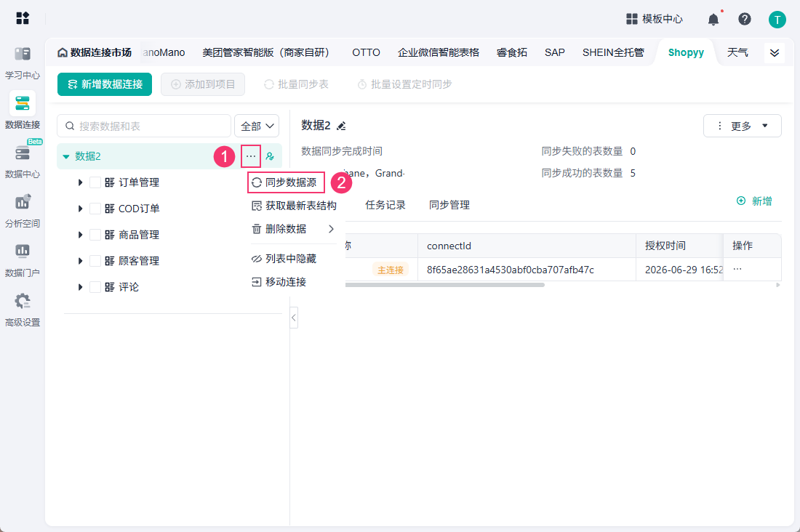Switch to SAP tab
Screen dimensions: 800x532
tap(555, 52)
